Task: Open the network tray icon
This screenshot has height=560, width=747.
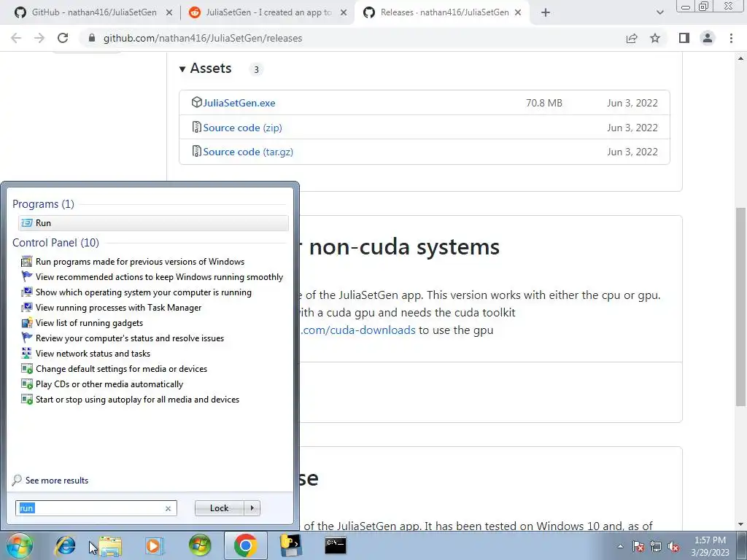Action: pos(656,546)
